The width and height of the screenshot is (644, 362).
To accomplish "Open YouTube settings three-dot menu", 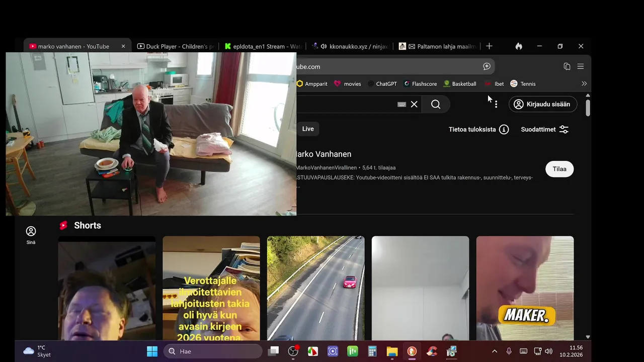I will [x=496, y=104].
